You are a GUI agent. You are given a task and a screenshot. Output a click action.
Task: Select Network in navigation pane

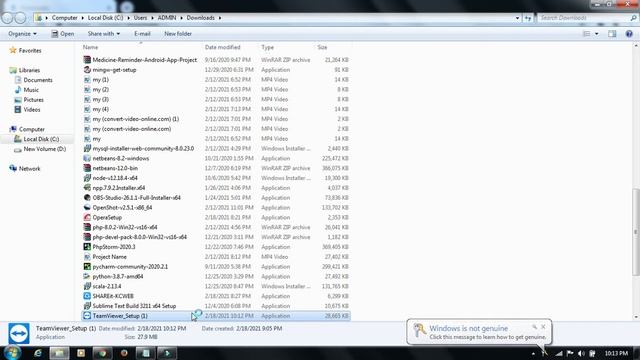[x=29, y=169]
